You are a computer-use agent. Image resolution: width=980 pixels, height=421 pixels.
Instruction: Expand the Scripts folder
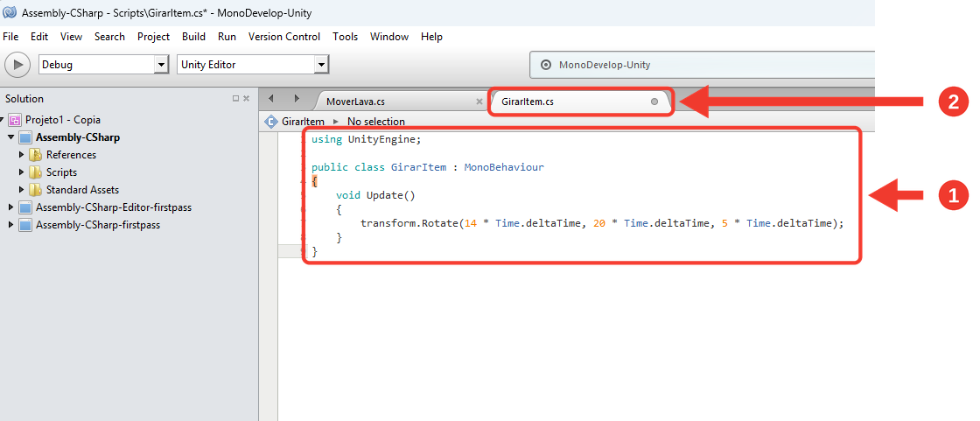click(x=22, y=172)
